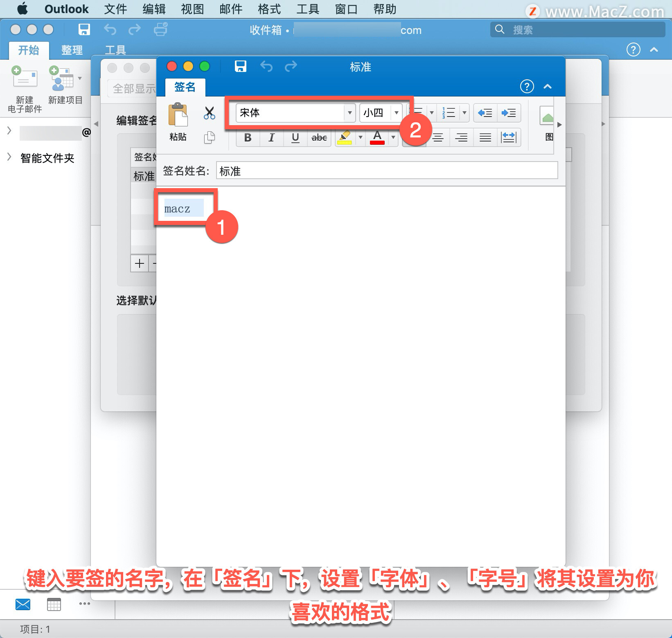Viewport: 672px width, 638px height.
Task: Click the numbered list icon
Action: pos(449,112)
